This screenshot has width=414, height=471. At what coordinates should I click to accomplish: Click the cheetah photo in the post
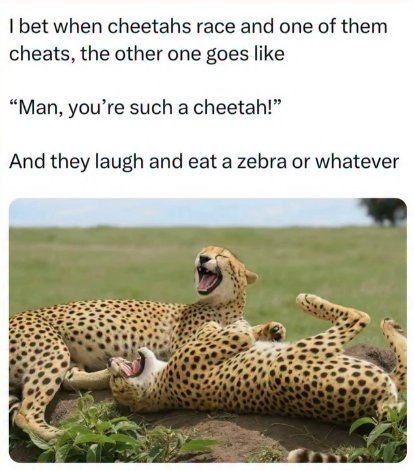[x=208, y=330]
